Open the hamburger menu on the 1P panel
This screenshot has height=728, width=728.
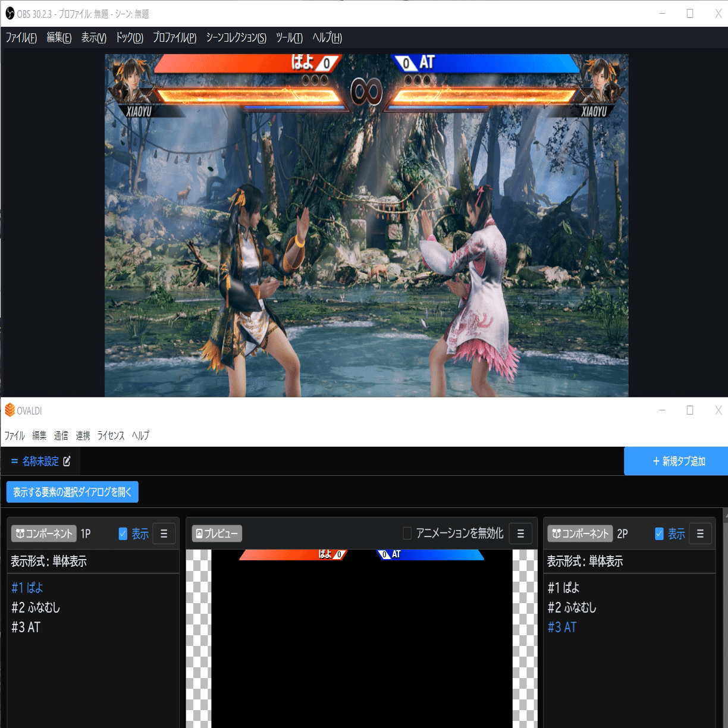coord(164,534)
